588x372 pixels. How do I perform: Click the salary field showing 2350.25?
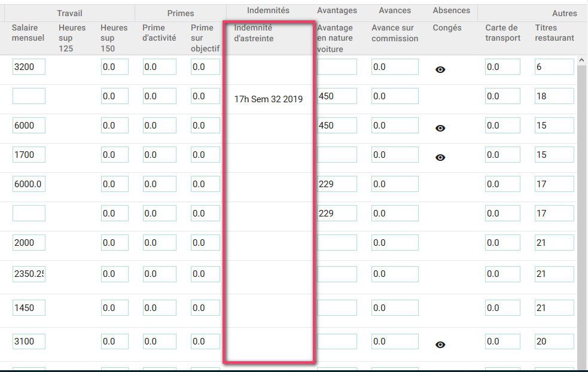29,274
